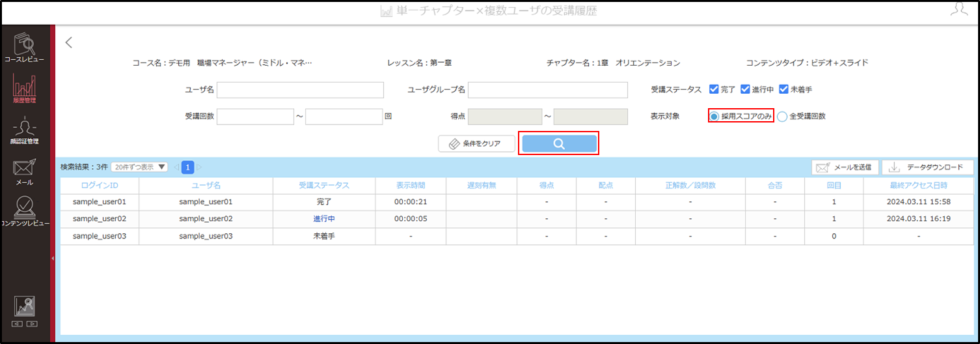Click the chart icon beside the page title
980x344 pixels.
point(387,11)
